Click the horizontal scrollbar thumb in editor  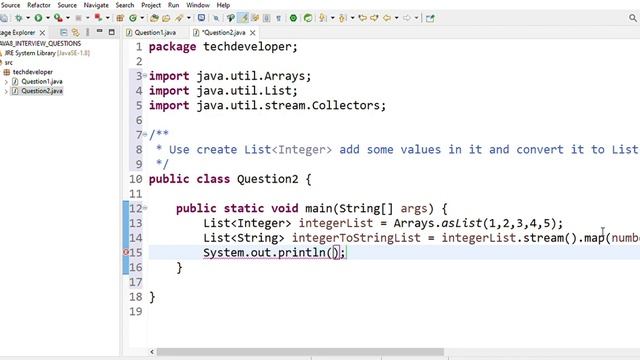click(x=300, y=352)
